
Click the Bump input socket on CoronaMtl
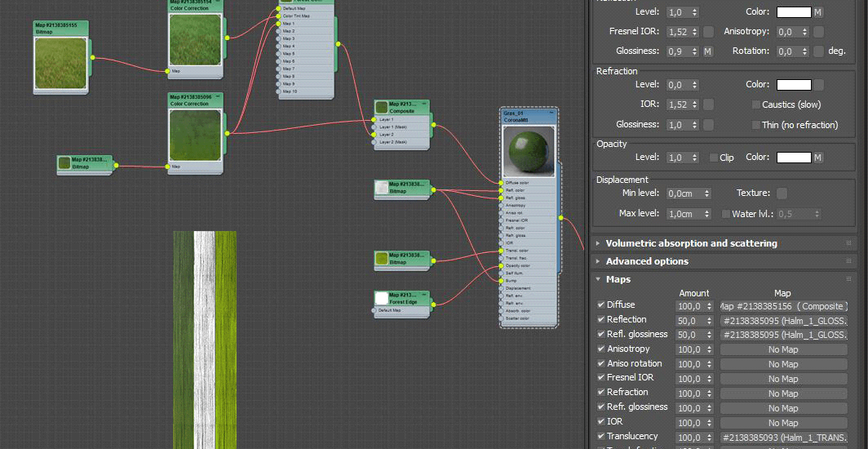pyautogui.click(x=501, y=281)
